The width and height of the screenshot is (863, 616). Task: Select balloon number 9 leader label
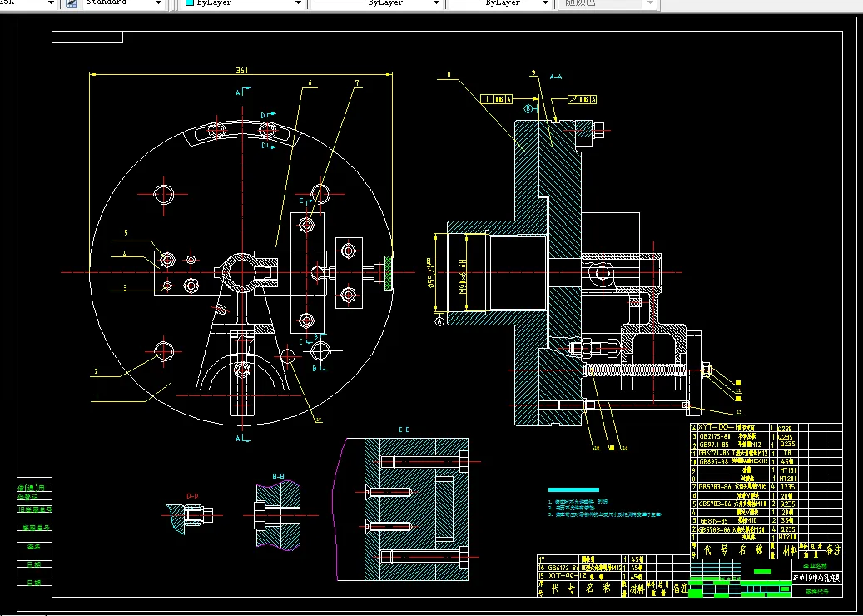(x=533, y=72)
